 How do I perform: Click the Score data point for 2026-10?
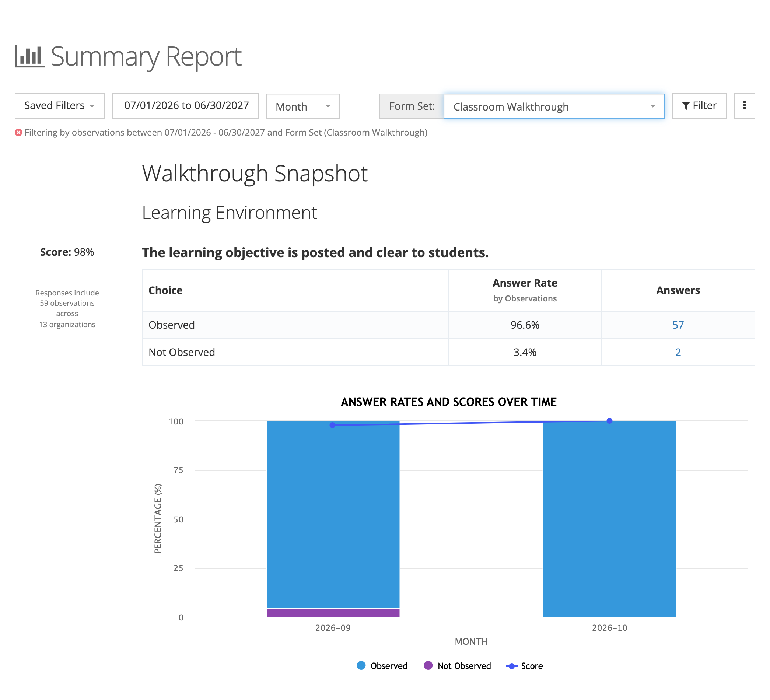click(610, 421)
